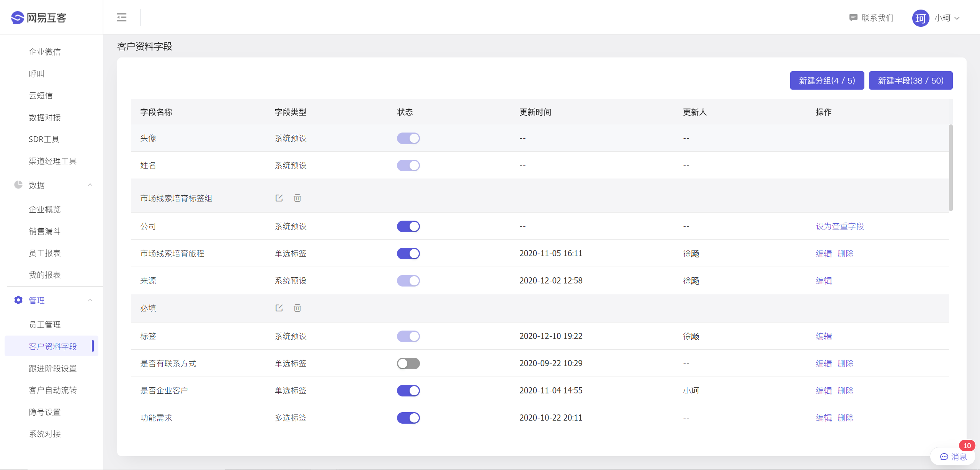980x470 pixels.
Task: Click 编辑 for 是否有联系方式
Action: click(824, 364)
